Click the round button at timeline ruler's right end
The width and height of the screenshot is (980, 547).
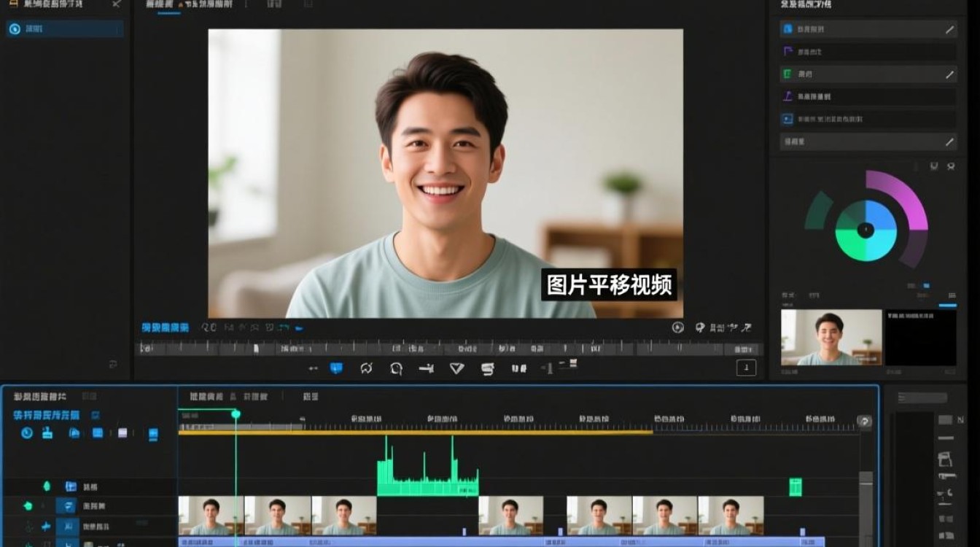[865, 421]
